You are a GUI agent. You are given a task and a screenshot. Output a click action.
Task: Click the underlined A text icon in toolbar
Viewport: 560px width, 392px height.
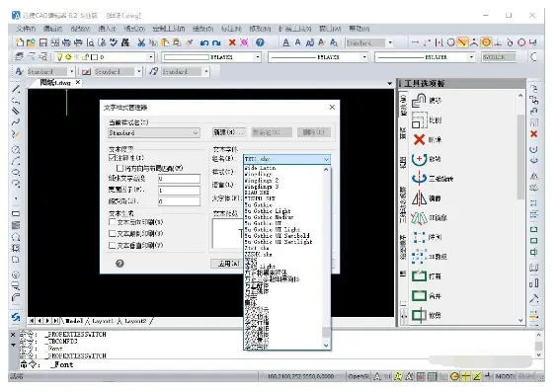pyautogui.click(x=286, y=42)
